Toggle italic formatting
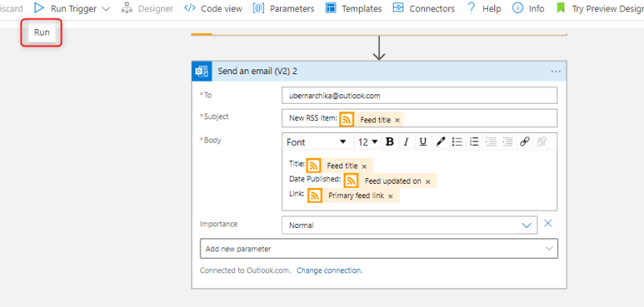Screen dimensions: 644x307 (x=407, y=142)
